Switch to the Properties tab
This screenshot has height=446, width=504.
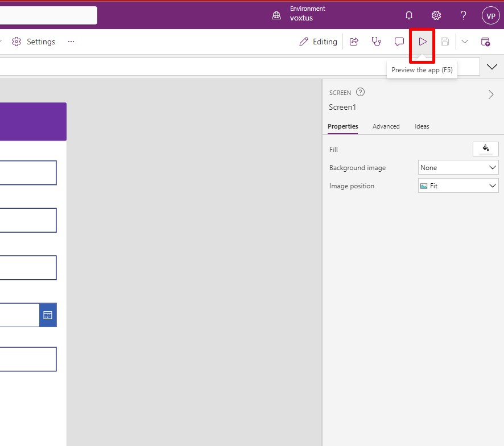coord(342,126)
